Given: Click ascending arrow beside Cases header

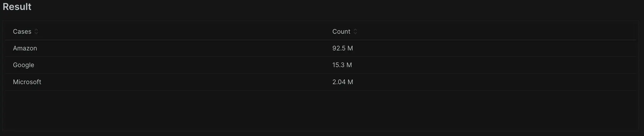Looking at the screenshot, I should (36, 30).
